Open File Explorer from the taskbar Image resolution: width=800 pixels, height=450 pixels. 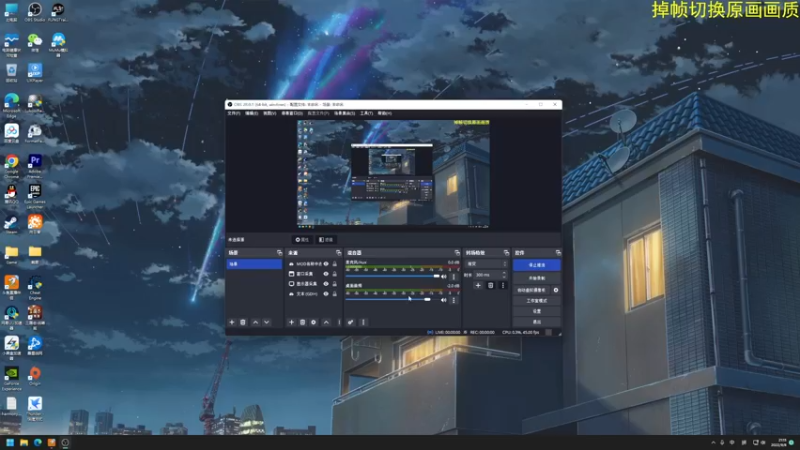tap(24, 443)
